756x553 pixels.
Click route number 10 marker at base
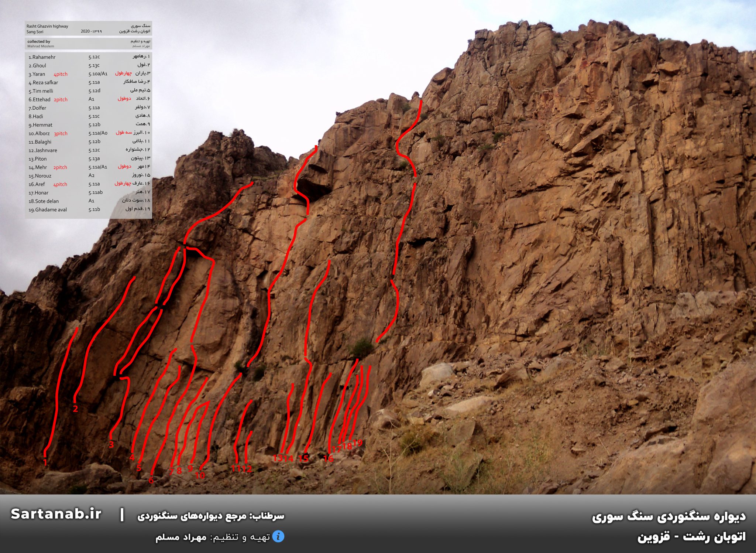click(200, 475)
